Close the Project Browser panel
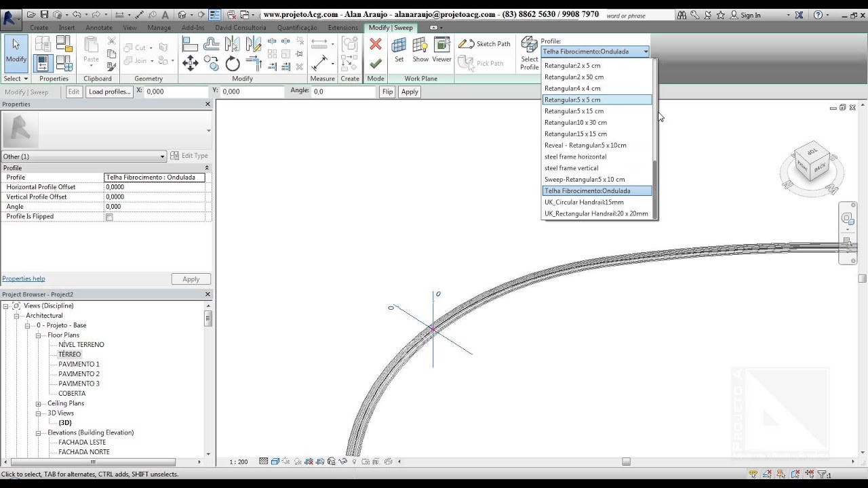 point(208,294)
